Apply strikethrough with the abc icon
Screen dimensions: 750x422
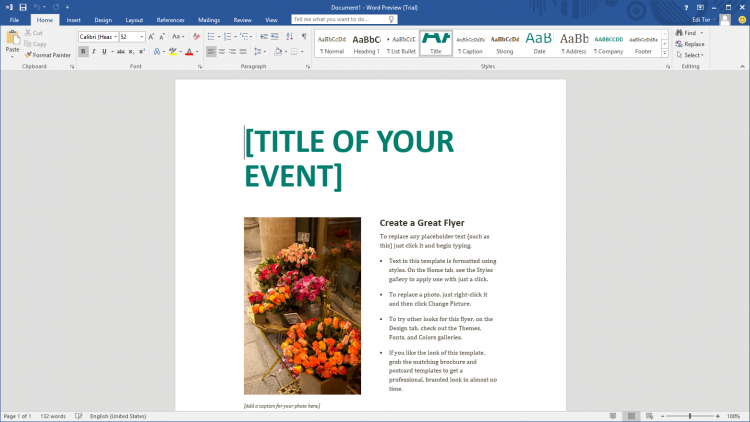pyautogui.click(x=121, y=52)
